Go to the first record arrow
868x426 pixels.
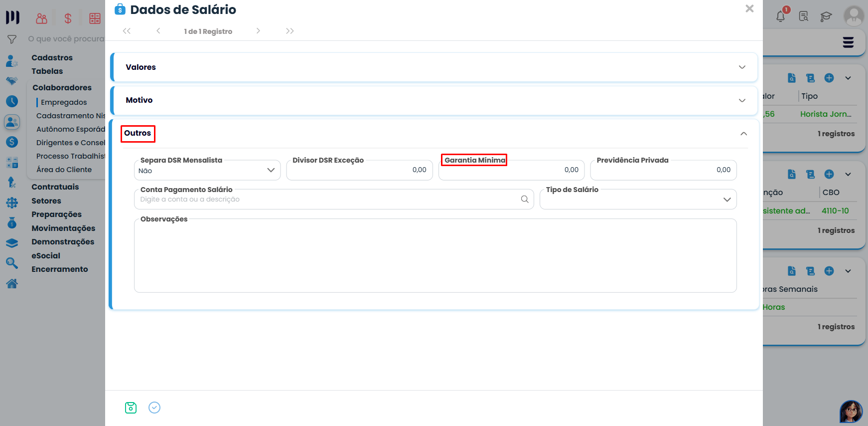(x=127, y=31)
